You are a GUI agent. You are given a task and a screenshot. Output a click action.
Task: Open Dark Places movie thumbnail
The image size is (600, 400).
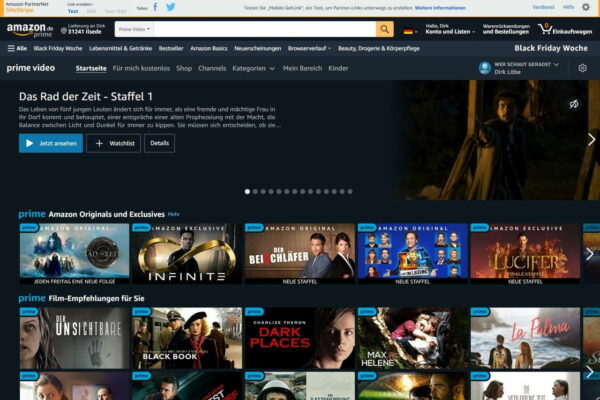tap(300, 338)
